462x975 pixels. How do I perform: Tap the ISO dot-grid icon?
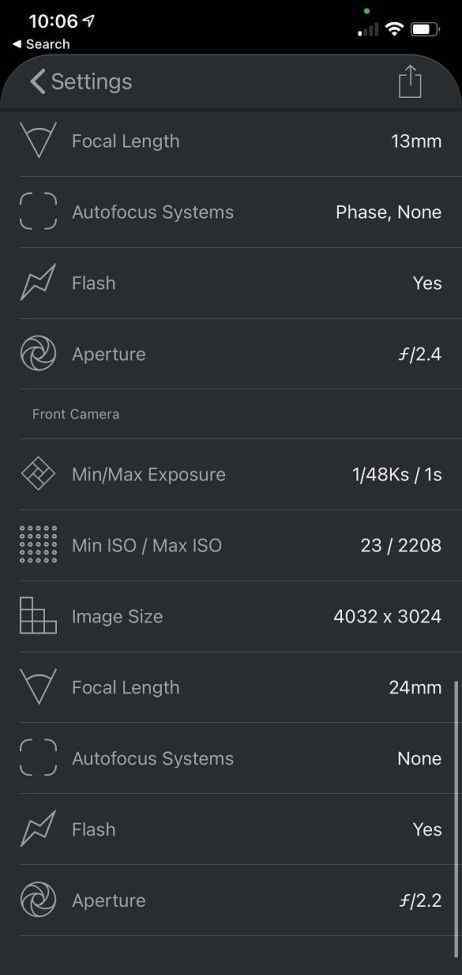click(x=38, y=545)
